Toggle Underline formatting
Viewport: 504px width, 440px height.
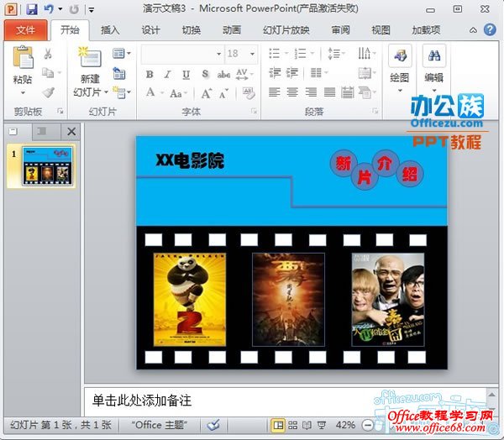(186, 74)
